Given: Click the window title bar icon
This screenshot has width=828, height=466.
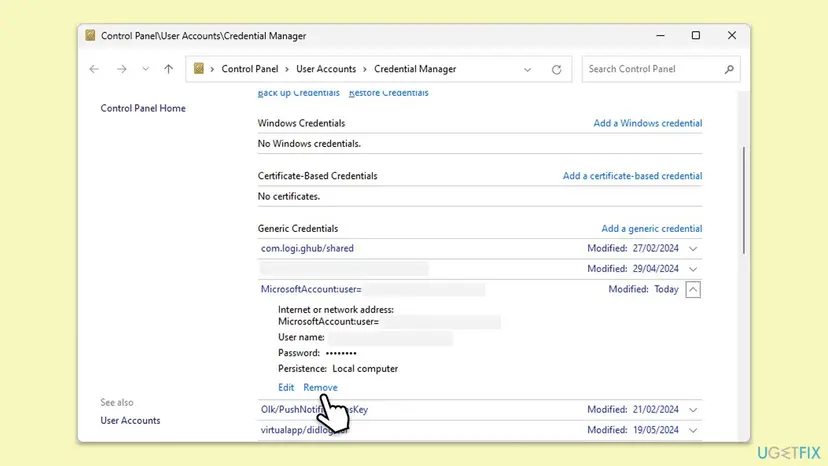Looking at the screenshot, I should click(90, 35).
